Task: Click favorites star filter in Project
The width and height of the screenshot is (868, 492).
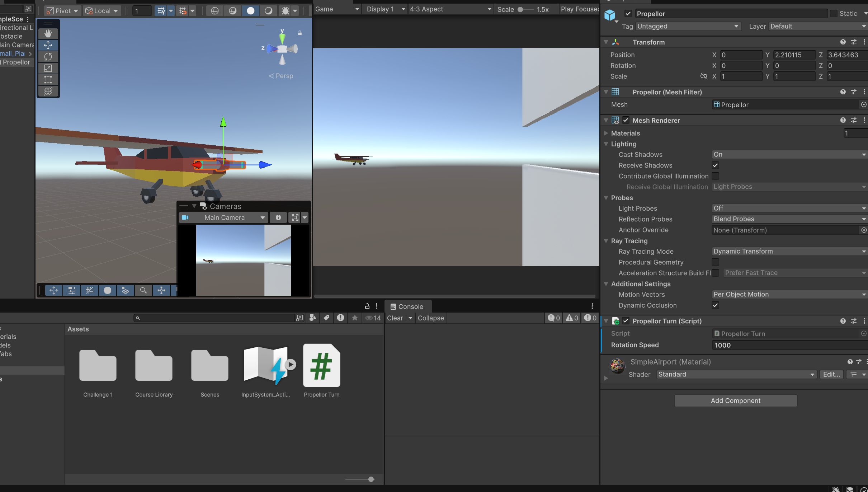Action: tap(355, 318)
